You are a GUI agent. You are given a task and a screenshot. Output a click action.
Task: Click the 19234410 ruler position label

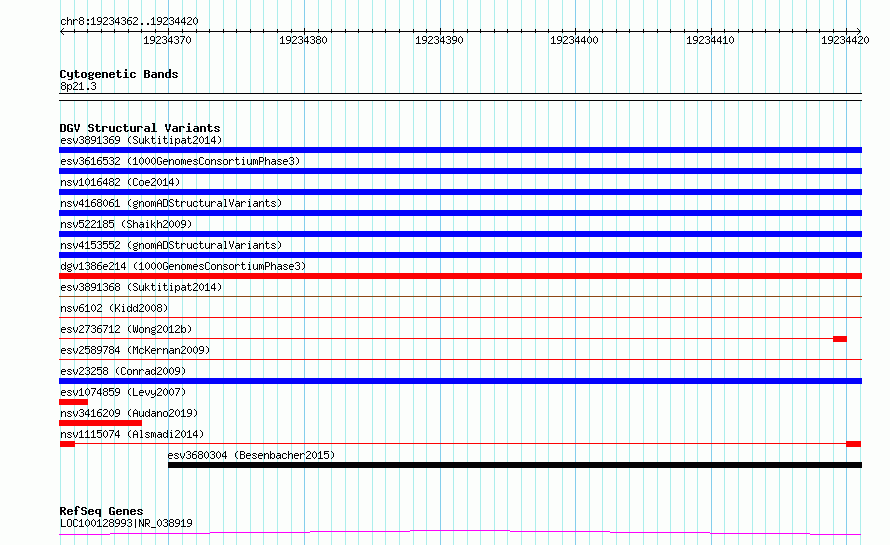click(x=710, y=40)
